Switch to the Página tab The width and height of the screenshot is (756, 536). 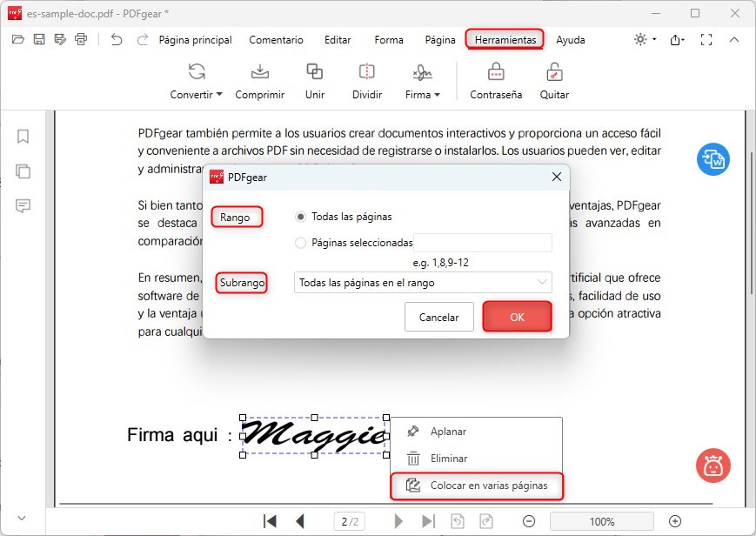pyautogui.click(x=440, y=40)
